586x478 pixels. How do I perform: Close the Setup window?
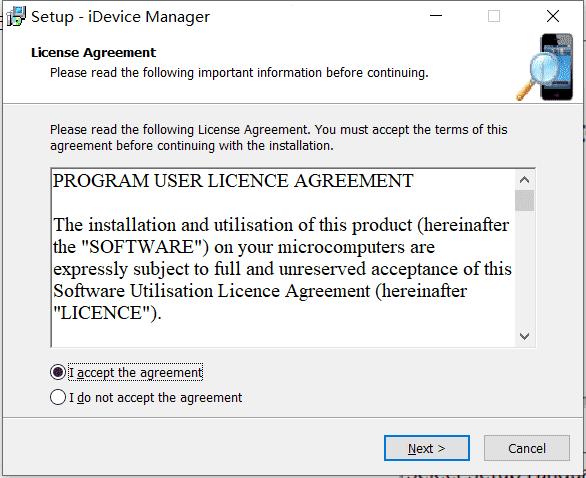coord(553,16)
